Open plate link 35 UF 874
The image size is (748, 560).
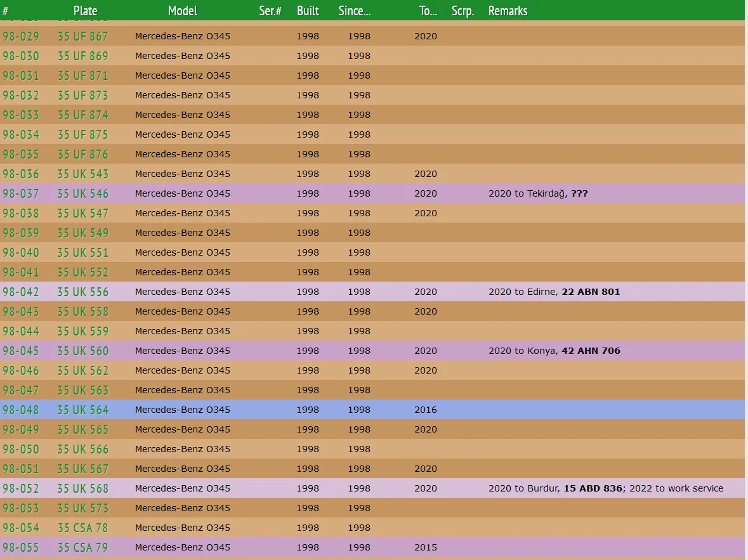[x=82, y=115]
